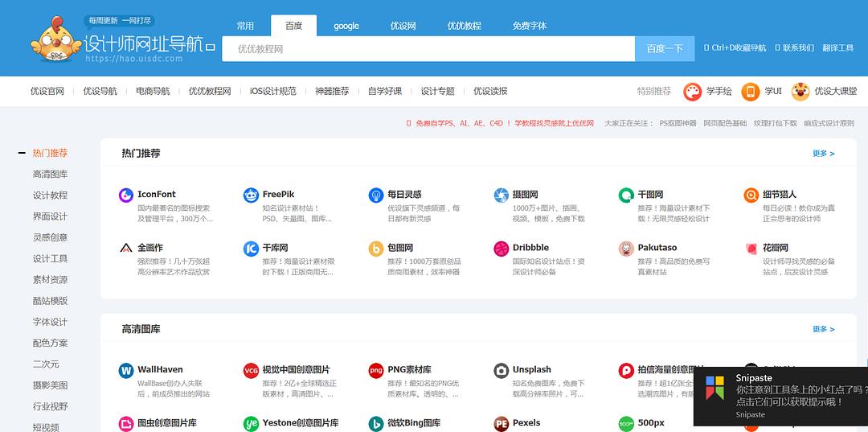Open 自学好课 in the navigation bar
The height and width of the screenshot is (432, 868).
coord(385,92)
